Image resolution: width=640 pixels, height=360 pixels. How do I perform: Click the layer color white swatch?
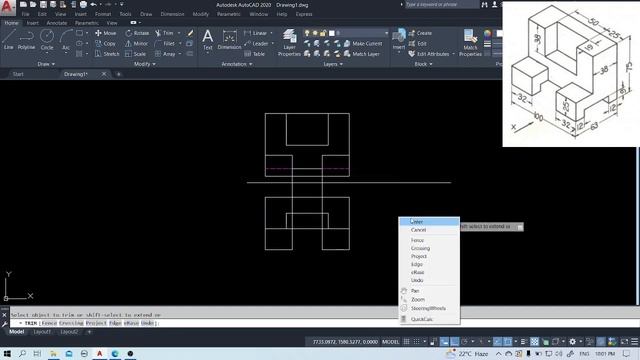point(332,33)
